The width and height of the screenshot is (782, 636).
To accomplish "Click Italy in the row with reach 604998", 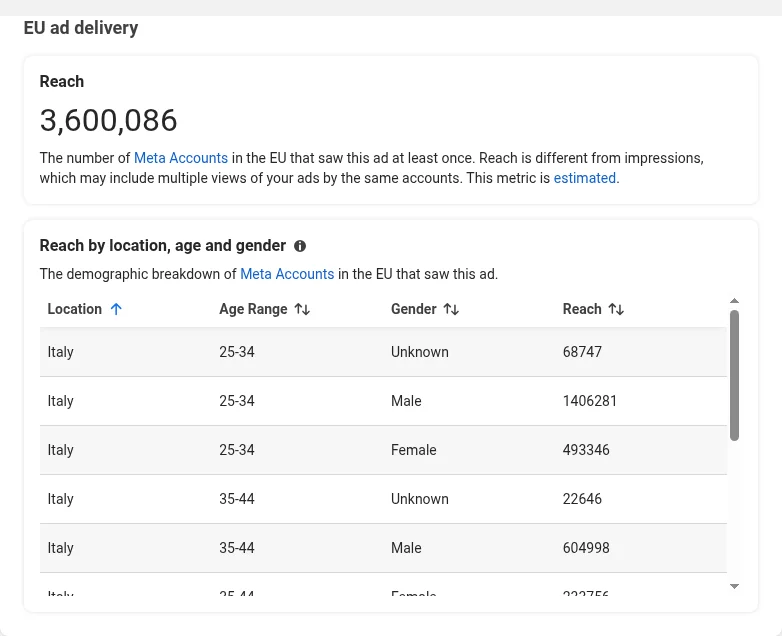I will tap(60, 548).
